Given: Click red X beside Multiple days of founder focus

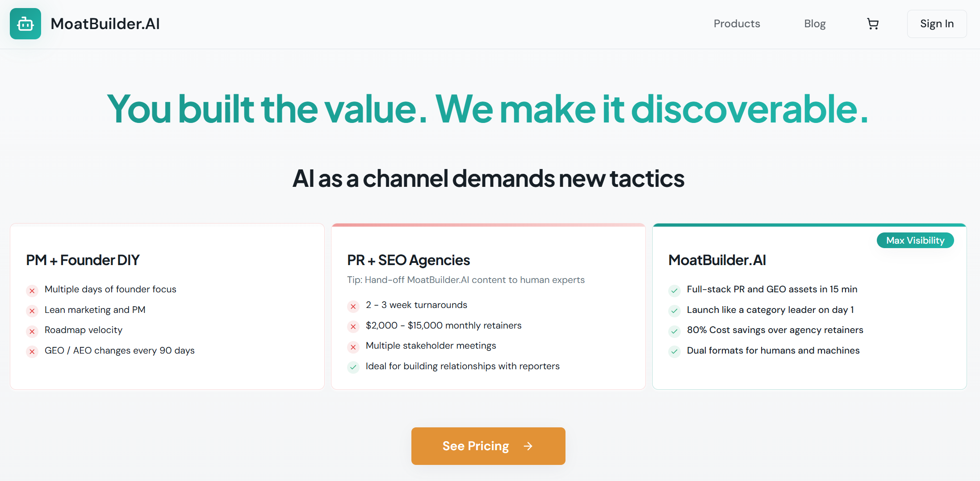Looking at the screenshot, I should 32,291.
